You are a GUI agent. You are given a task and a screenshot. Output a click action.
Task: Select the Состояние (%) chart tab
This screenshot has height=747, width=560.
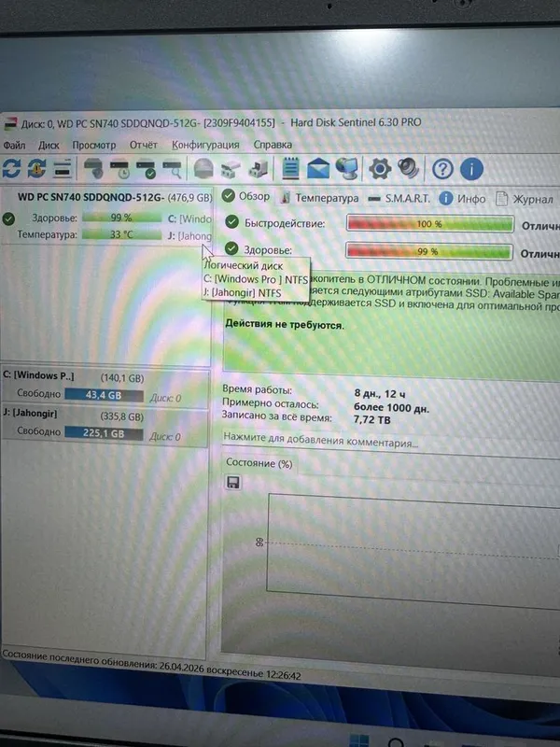(259, 463)
